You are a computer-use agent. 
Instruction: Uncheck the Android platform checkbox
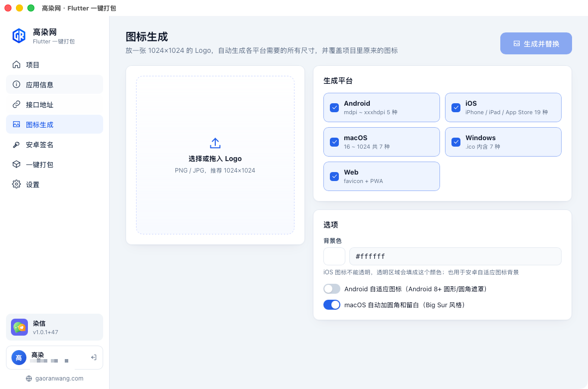[334, 107]
